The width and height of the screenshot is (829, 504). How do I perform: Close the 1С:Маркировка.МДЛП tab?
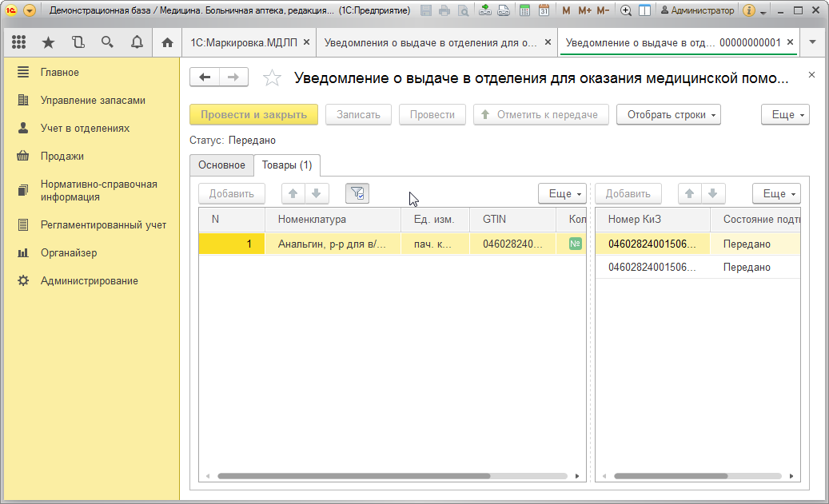coord(307,42)
